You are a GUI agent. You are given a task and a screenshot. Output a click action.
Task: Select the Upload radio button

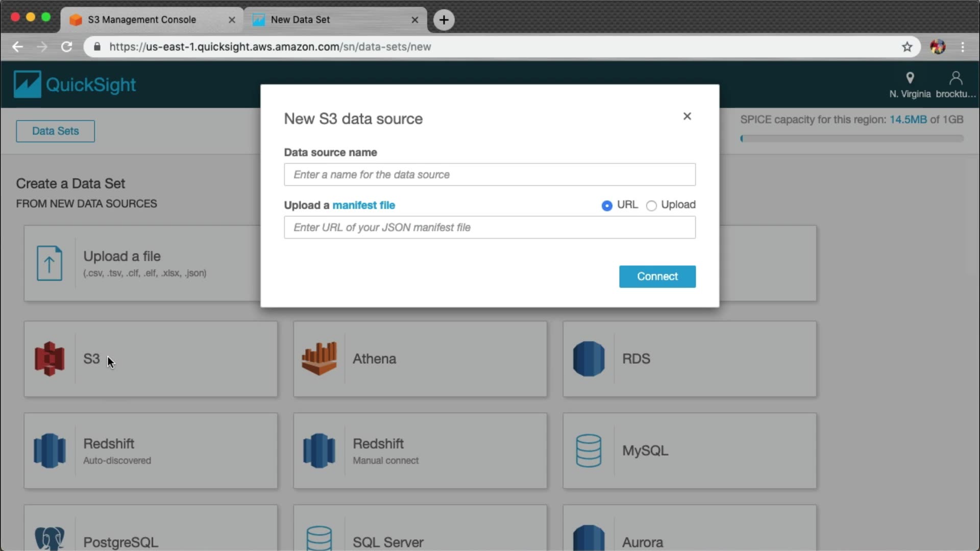(x=651, y=206)
